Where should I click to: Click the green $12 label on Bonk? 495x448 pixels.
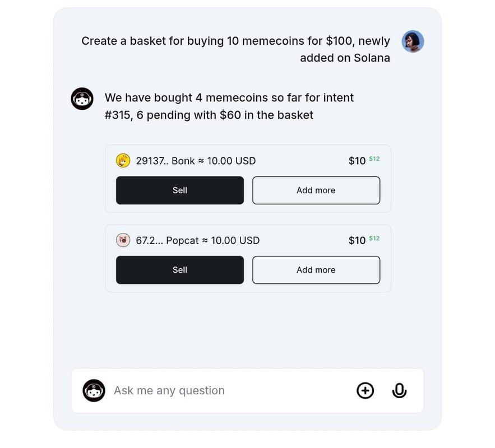[x=374, y=159]
